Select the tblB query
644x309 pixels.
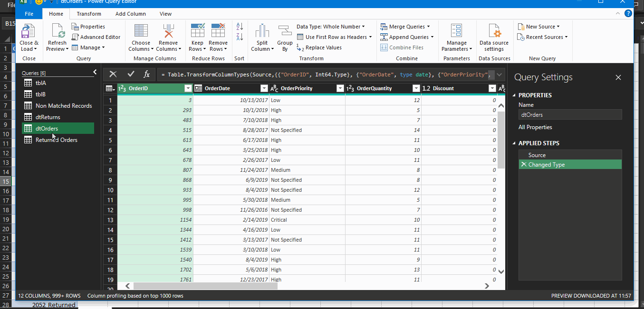pos(58,94)
